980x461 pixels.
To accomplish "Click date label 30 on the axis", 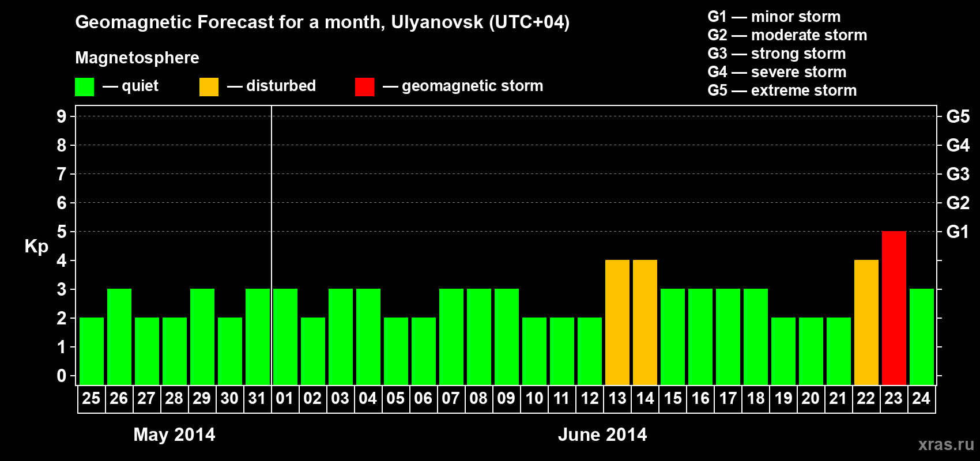I will tap(229, 398).
